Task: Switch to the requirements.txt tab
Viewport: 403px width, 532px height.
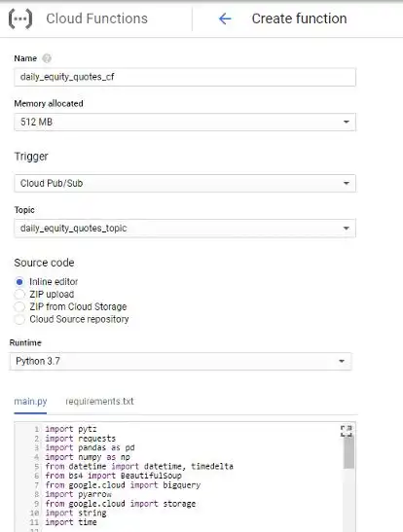Action: (x=99, y=402)
